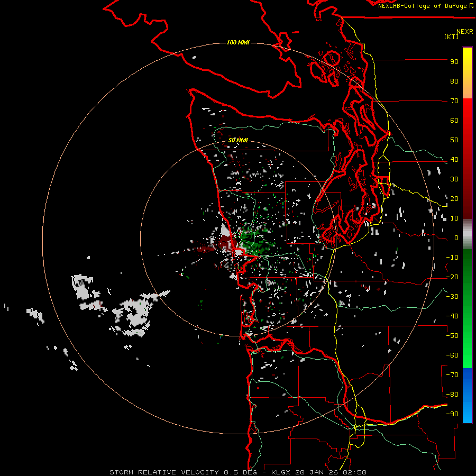Select the positive 90 knot scale label
This screenshot has width=476, height=476.
[454, 62]
